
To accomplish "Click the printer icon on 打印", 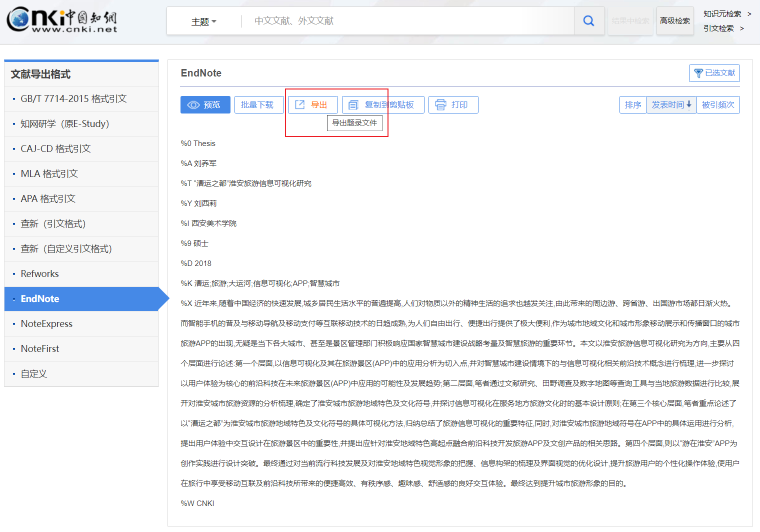I will pos(440,104).
